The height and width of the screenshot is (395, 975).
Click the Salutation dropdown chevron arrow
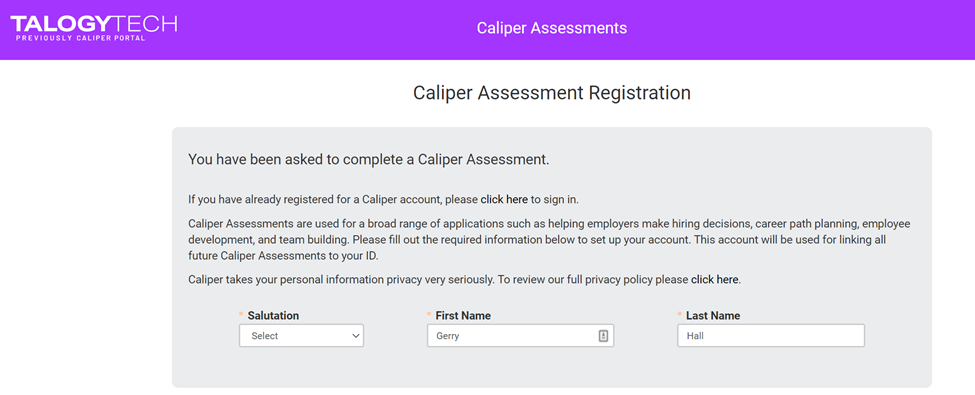(356, 336)
